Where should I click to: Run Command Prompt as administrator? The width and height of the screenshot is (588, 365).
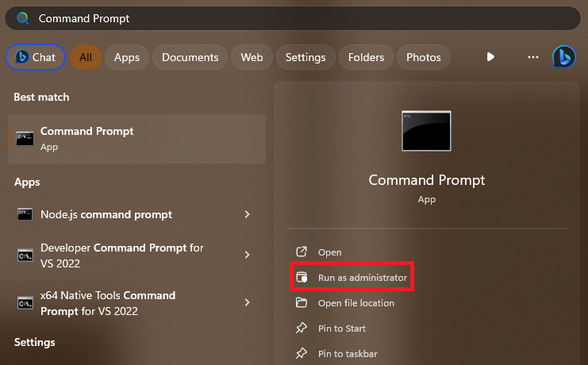(362, 278)
